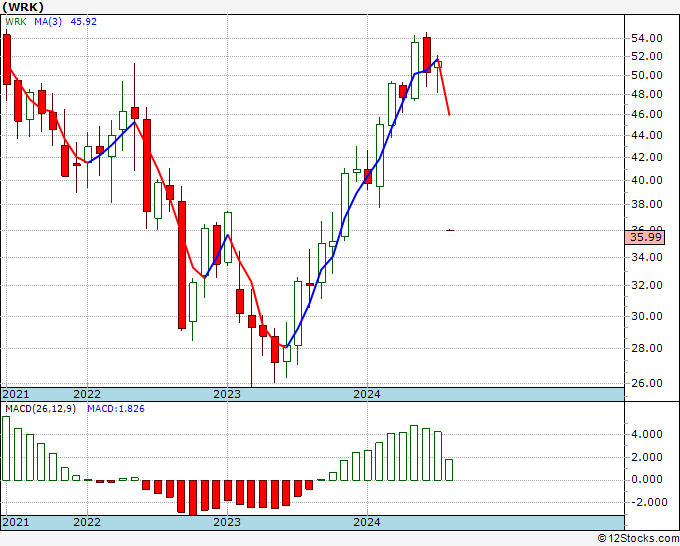Click the 26.00 price axis label
This screenshot has width=680, height=546.
point(647,383)
